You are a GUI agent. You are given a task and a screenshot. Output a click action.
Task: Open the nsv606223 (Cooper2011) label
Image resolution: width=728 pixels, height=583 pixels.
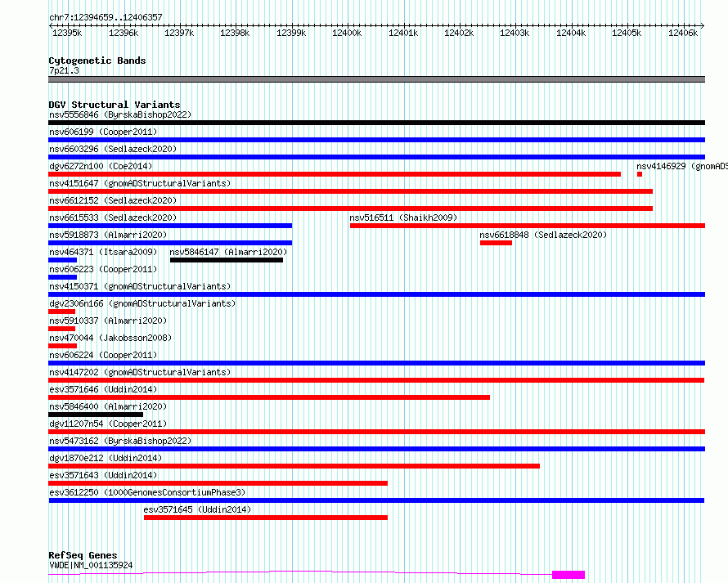103,269
